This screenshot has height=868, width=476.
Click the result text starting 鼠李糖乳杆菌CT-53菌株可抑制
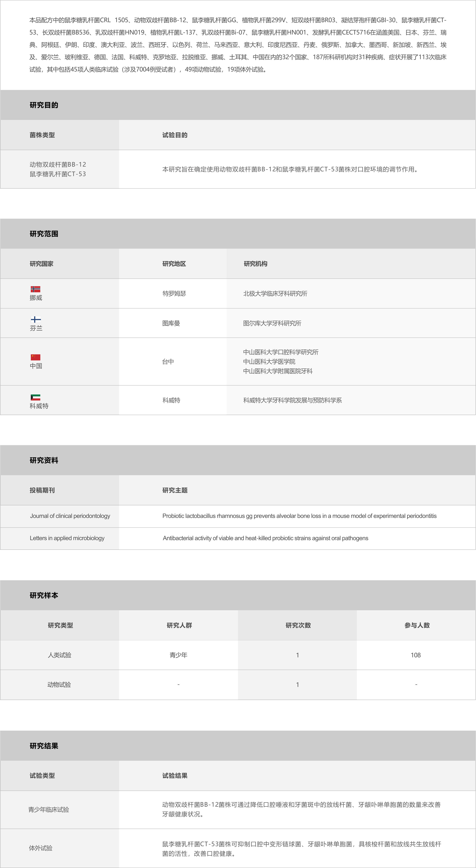pos(302,849)
